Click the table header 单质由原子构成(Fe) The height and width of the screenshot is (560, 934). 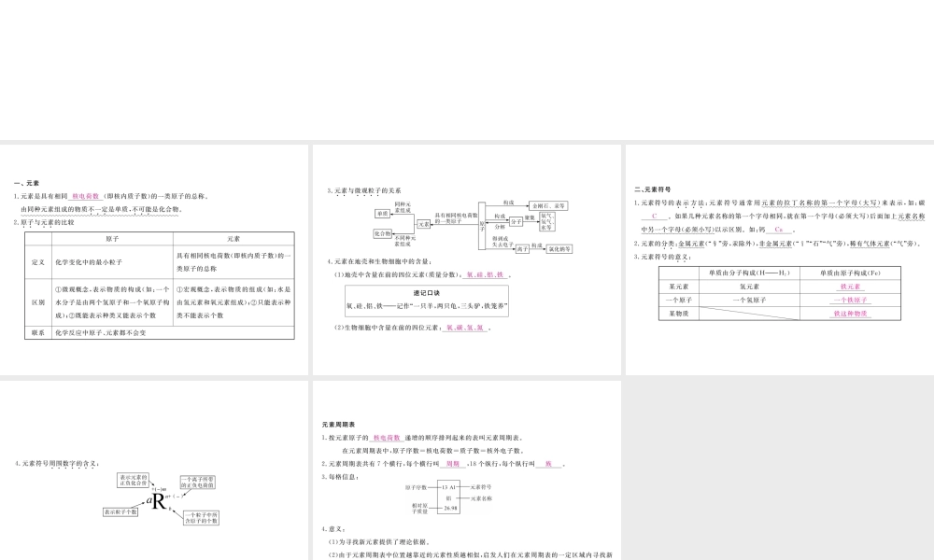(850, 273)
